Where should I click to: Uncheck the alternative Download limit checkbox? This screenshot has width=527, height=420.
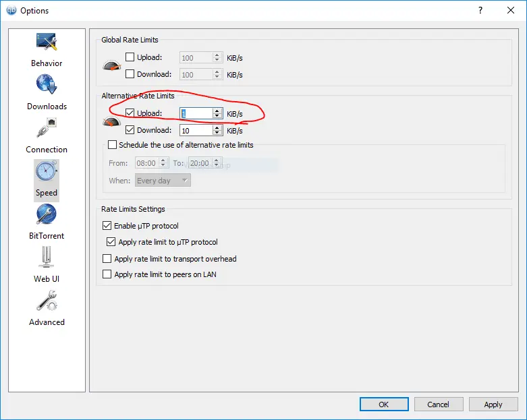pyautogui.click(x=130, y=129)
